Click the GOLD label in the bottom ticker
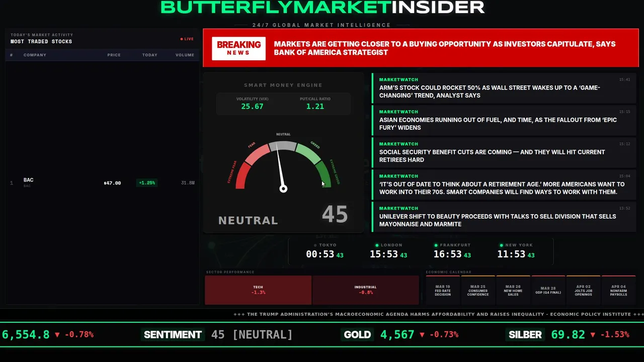This screenshot has height=362, width=644. point(357,334)
